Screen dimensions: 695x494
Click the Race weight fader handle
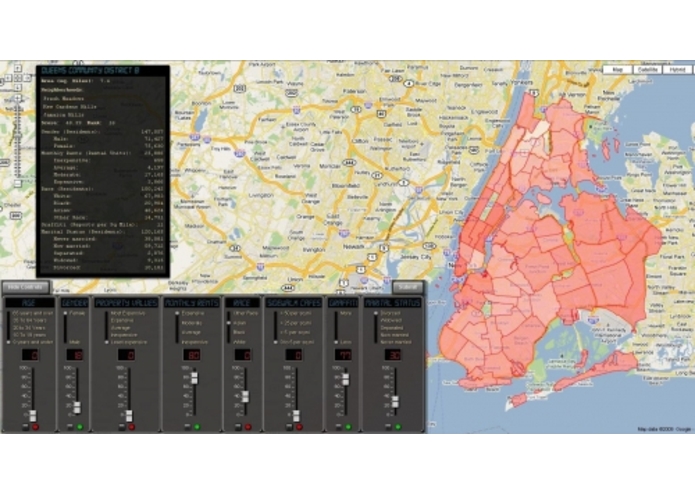245,397
